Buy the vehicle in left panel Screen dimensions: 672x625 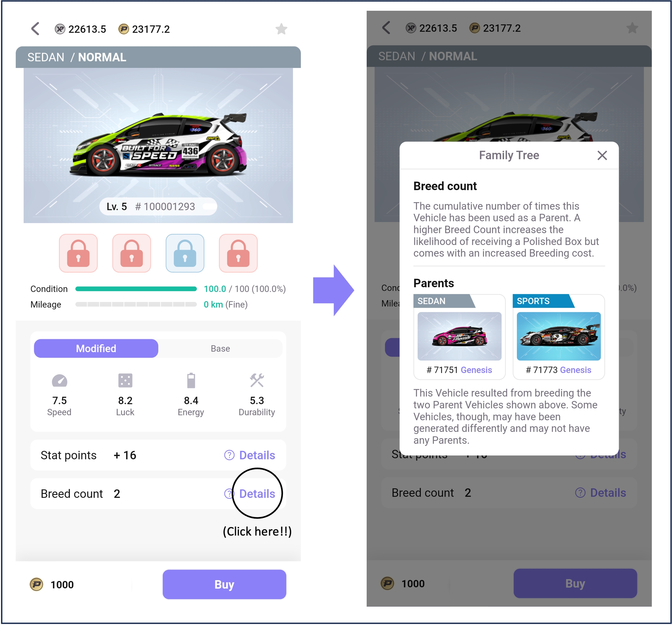[x=225, y=584]
